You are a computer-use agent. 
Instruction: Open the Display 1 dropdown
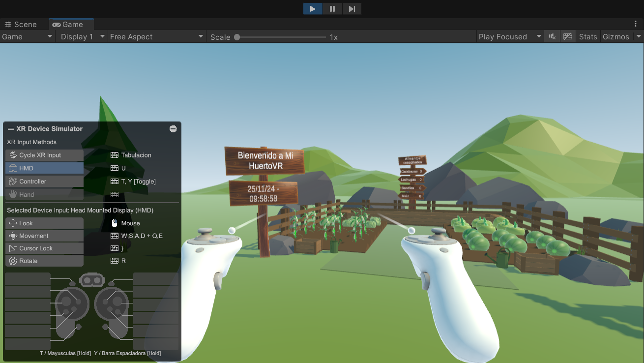coord(82,37)
